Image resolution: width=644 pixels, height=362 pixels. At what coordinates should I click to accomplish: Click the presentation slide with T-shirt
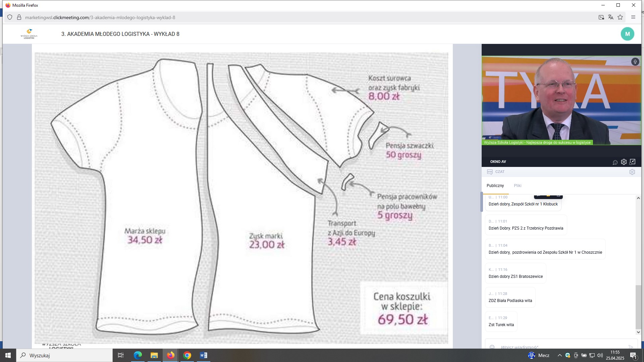pyautogui.click(x=241, y=198)
